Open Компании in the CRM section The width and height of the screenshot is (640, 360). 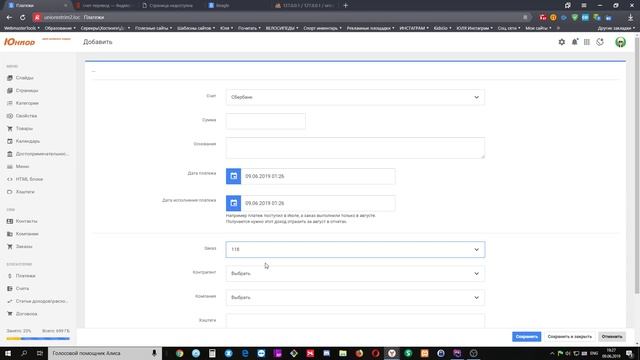(27, 234)
